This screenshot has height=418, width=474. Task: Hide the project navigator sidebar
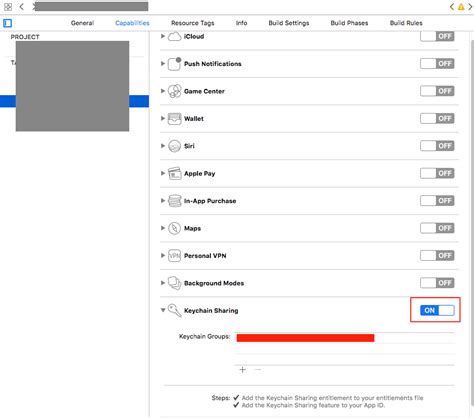pos(7,23)
